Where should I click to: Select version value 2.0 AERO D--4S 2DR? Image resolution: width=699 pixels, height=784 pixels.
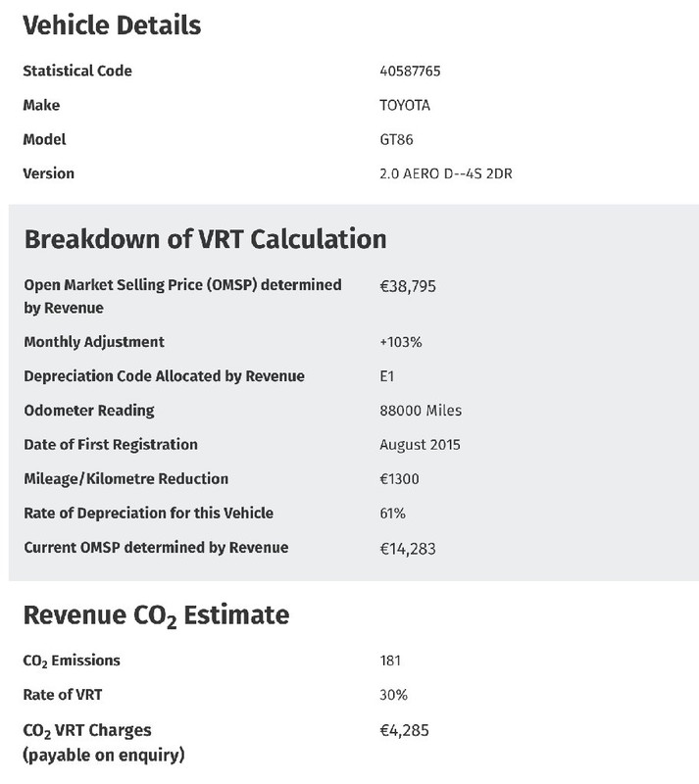point(446,173)
